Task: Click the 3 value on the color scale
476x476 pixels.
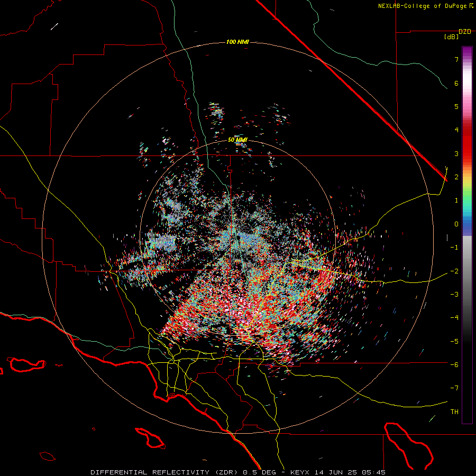Action: (x=456, y=153)
